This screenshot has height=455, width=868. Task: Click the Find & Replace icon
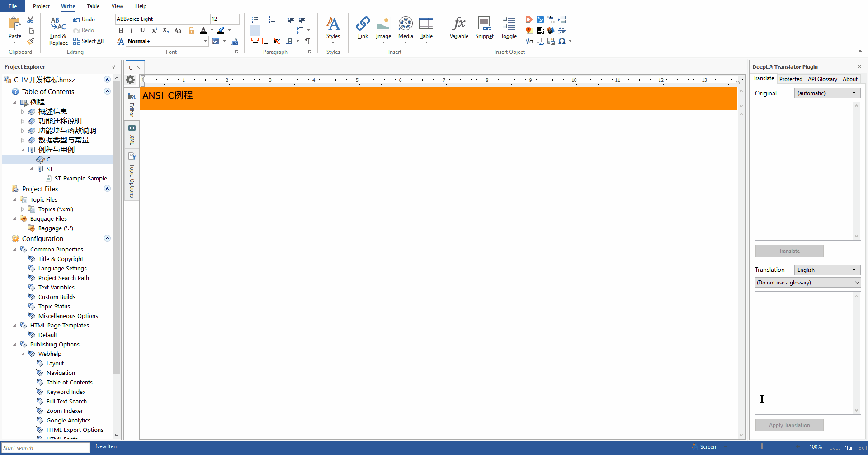[58, 24]
